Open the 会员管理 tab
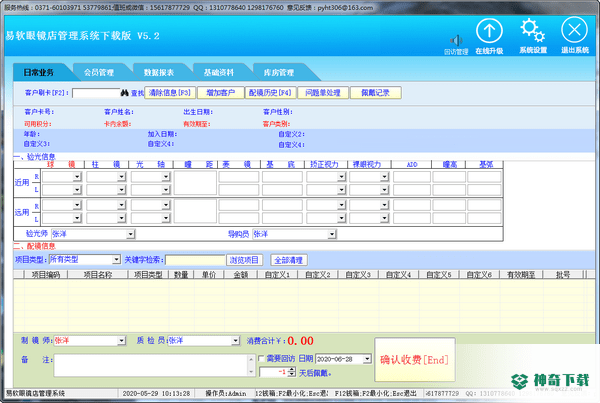Viewport: 600px width, 403px height. click(x=99, y=72)
